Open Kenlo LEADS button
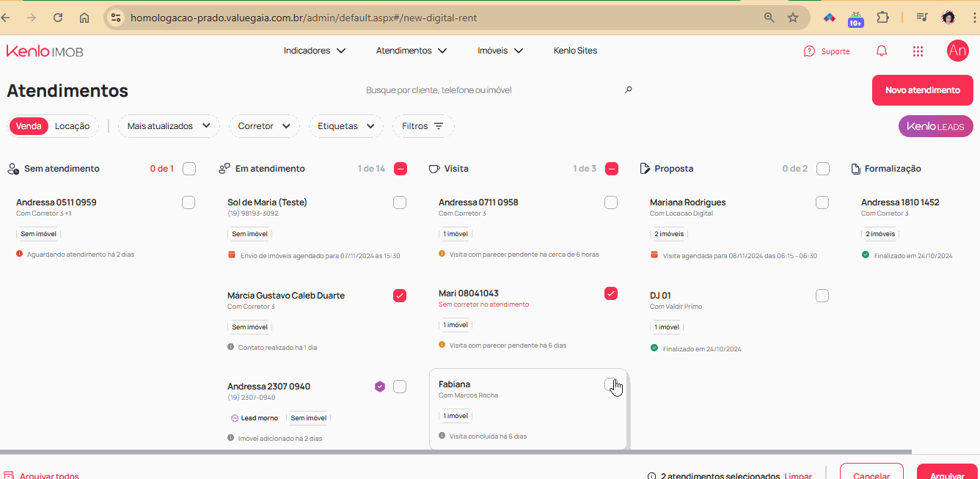The width and height of the screenshot is (980, 479). click(936, 126)
